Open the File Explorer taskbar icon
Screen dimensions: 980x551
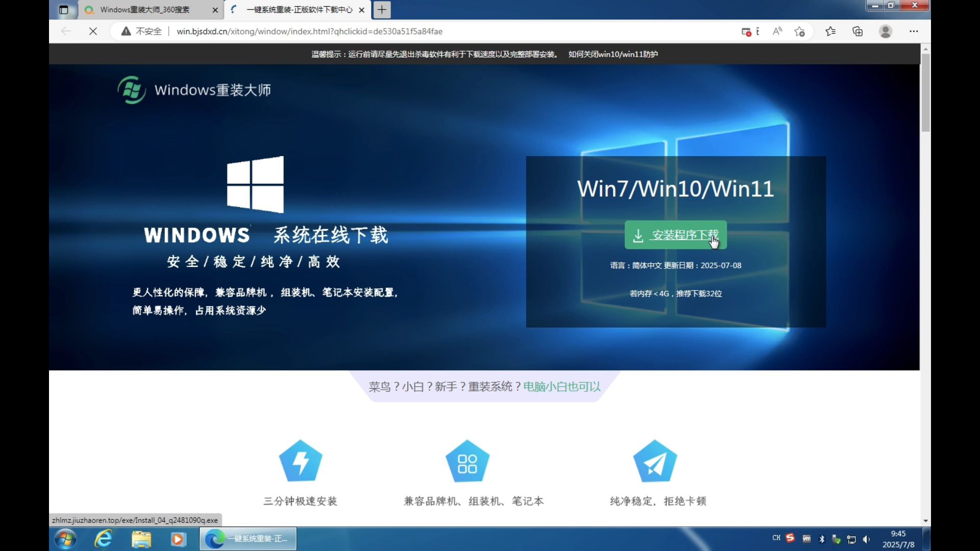(141, 539)
